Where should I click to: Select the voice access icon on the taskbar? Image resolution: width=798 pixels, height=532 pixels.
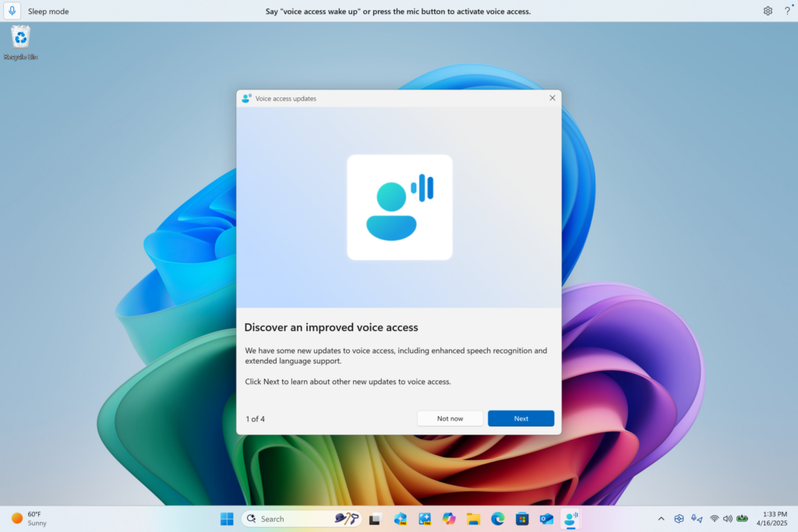coord(570,518)
